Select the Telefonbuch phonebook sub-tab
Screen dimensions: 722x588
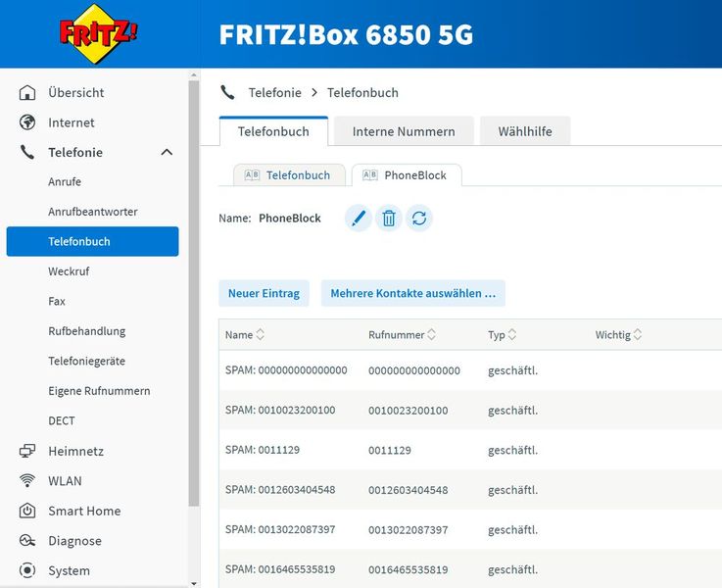click(x=289, y=175)
